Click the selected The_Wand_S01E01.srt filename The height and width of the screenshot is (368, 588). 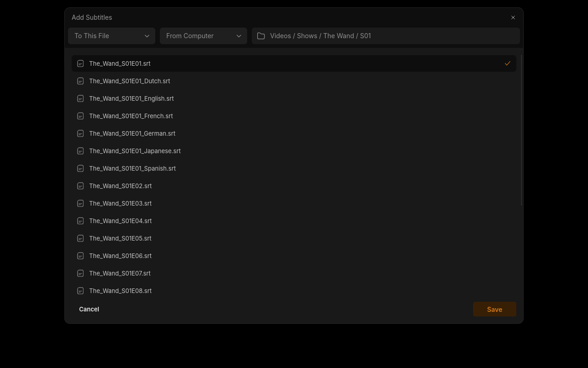120,63
